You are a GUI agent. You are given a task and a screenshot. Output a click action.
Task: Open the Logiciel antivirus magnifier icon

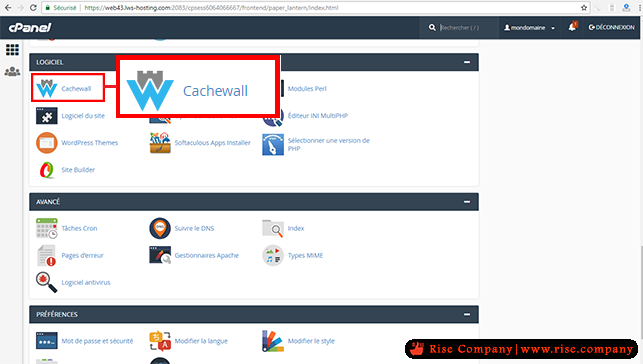[47, 282]
